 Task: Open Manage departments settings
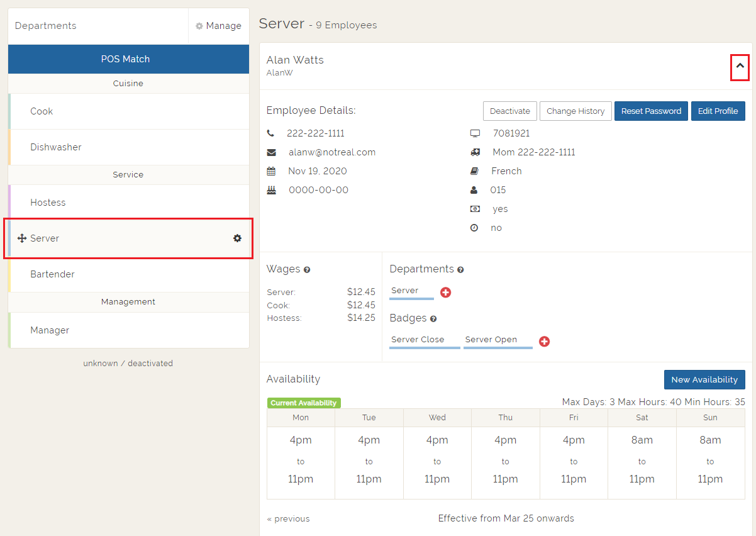coord(218,26)
